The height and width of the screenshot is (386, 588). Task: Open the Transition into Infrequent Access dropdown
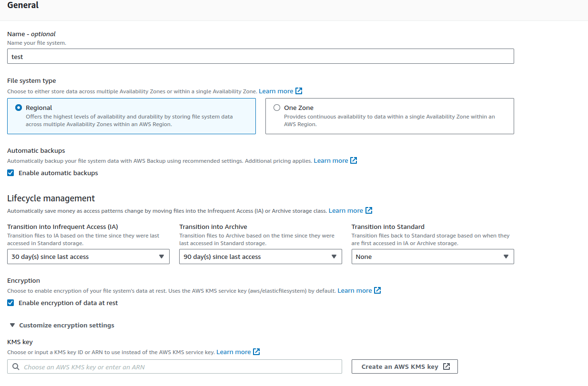162,256
